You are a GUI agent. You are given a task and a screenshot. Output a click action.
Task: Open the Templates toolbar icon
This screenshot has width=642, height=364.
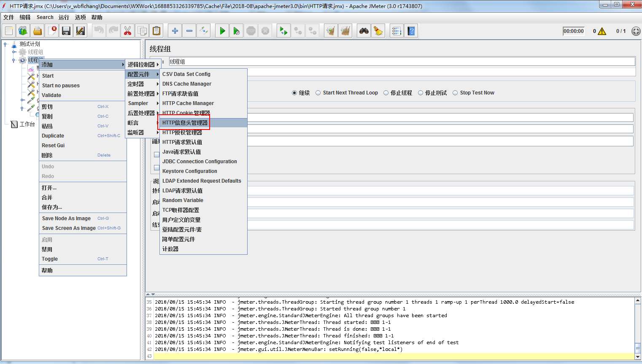pyautogui.click(x=23, y=31)
